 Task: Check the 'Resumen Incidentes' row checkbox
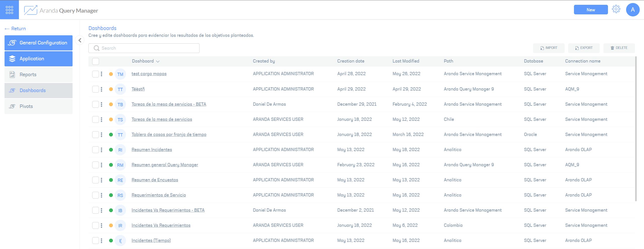tap(95, 150)
